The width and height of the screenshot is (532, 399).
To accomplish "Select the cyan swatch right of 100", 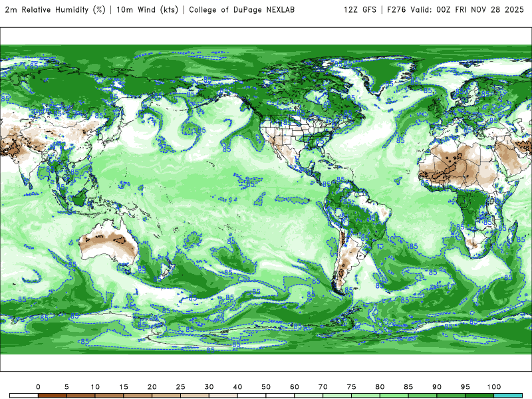I will click(x=508, y=396).
